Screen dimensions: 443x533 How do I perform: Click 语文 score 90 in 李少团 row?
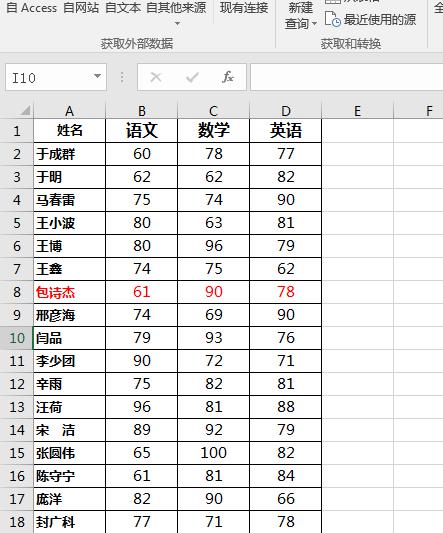pos(142,361)
